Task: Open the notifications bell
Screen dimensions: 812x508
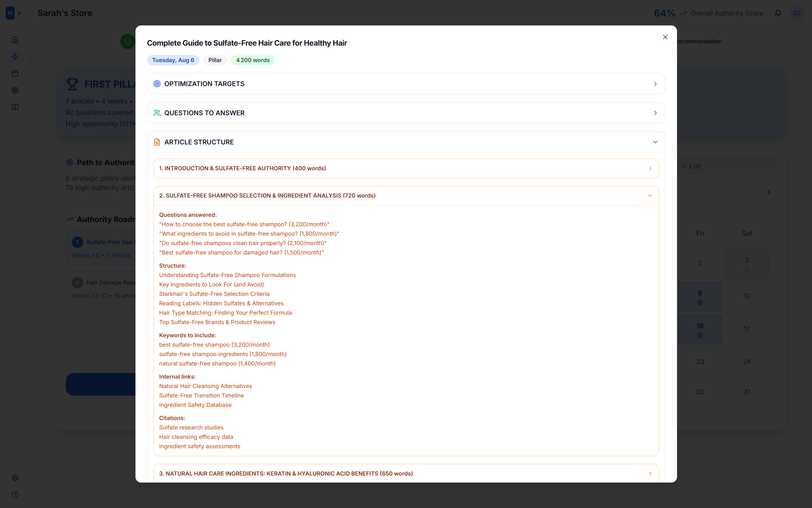Action: pyautogui.click(x=778, y=13)
